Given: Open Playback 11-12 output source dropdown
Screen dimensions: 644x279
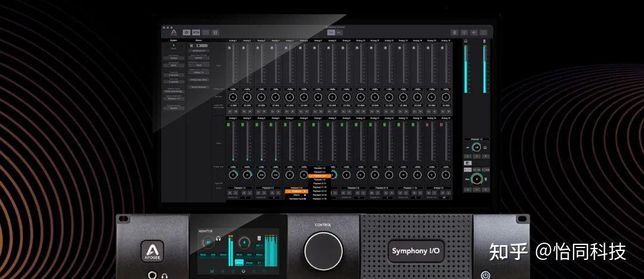Looking at the screenshot, I should pos(410,188).
